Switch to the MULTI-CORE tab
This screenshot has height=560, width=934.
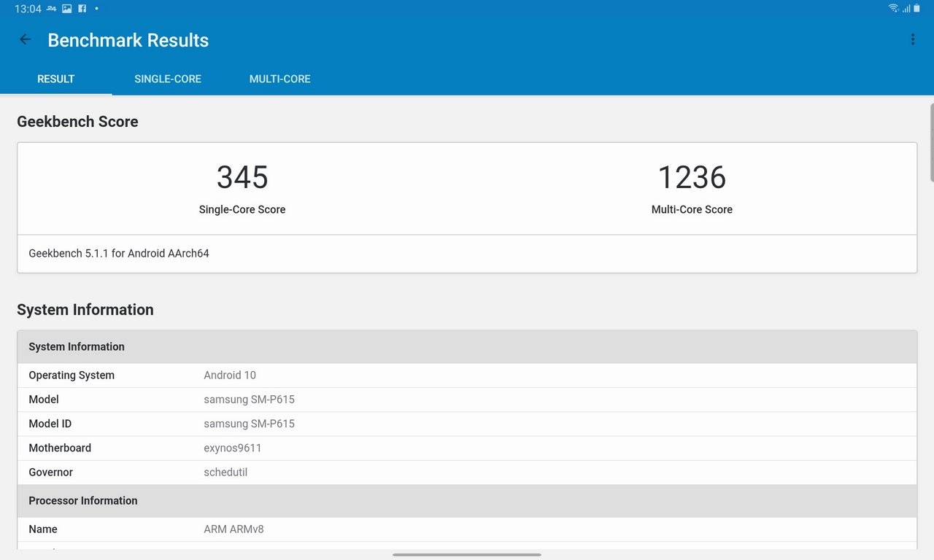(280, 79)
